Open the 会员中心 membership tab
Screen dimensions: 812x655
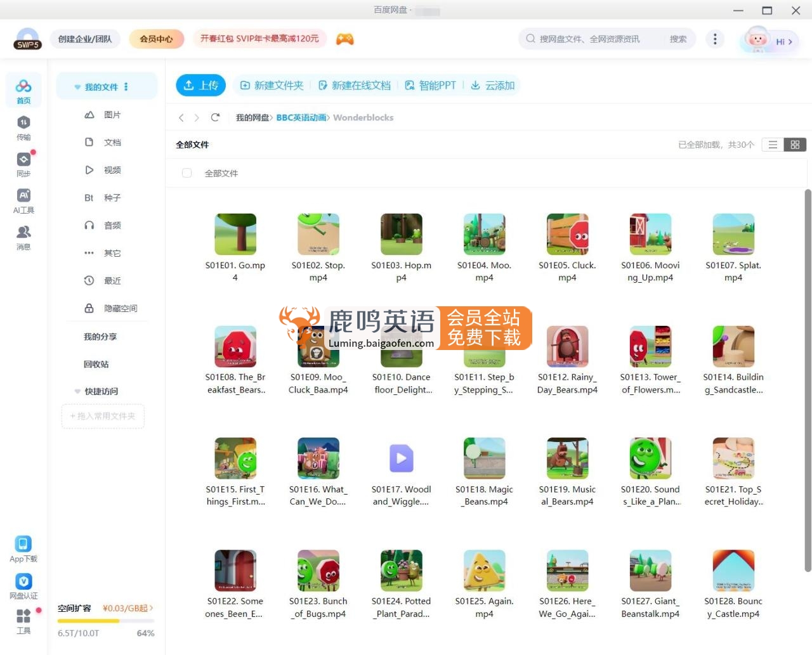click(156, 39)
